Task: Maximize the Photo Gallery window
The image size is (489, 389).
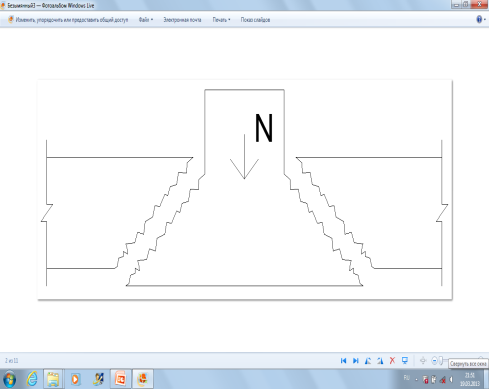Action: (x=466, y=4)
